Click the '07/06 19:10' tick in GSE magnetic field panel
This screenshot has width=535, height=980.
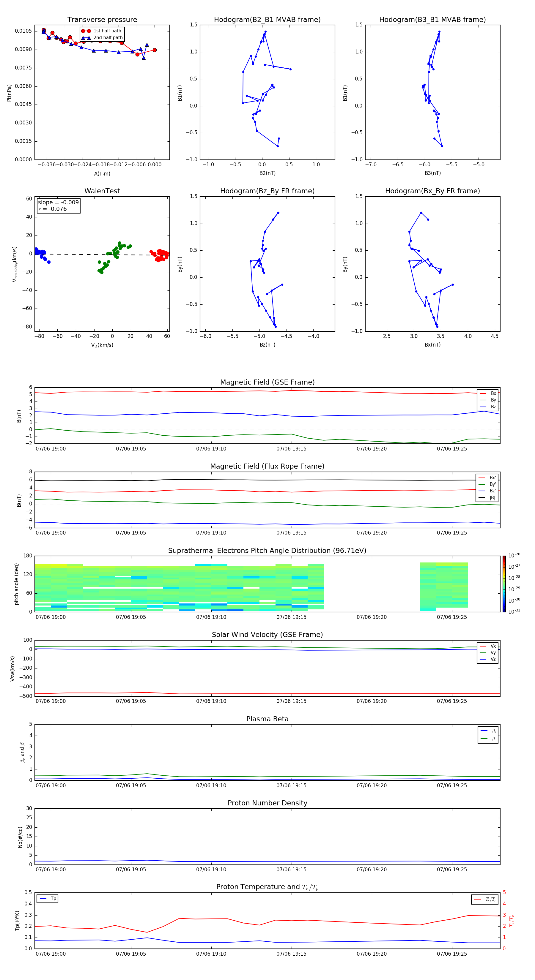click(211, 449)
